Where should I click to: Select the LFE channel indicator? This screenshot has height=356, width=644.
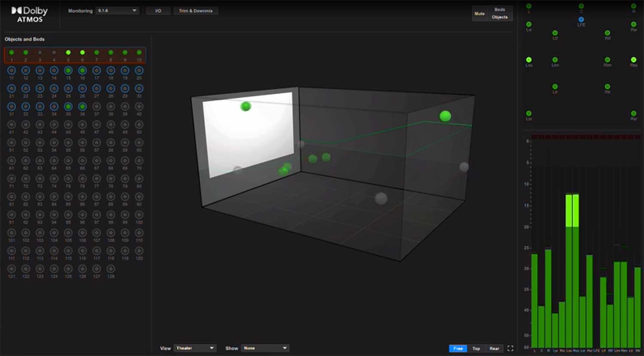pyautogui.click(x=581, y=19)
